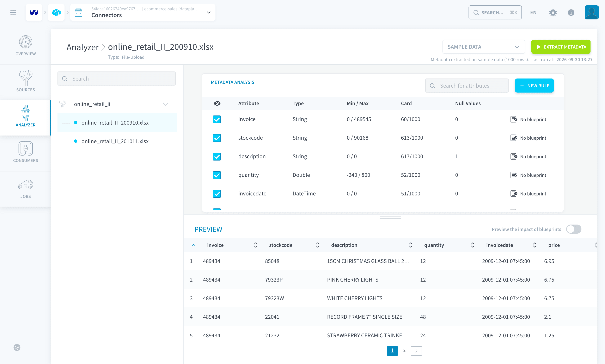Click the source tree Search field

tap(117, 79)
